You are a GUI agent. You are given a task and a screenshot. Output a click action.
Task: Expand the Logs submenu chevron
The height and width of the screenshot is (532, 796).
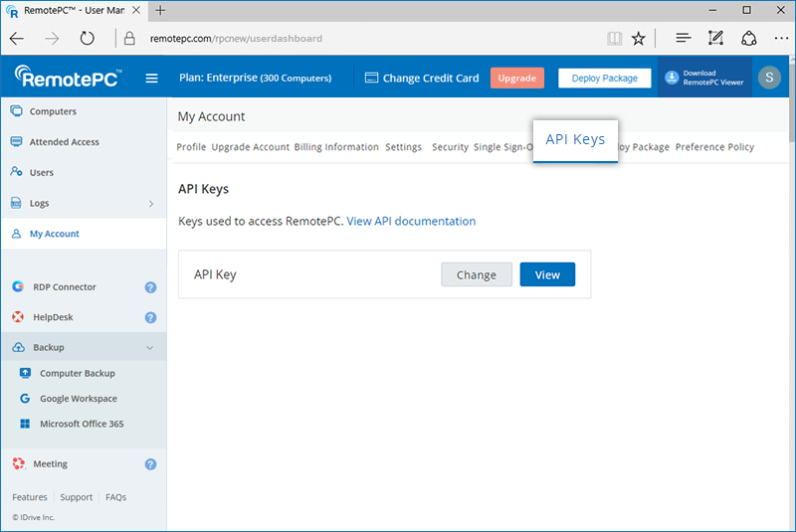(x=150, y=204)
